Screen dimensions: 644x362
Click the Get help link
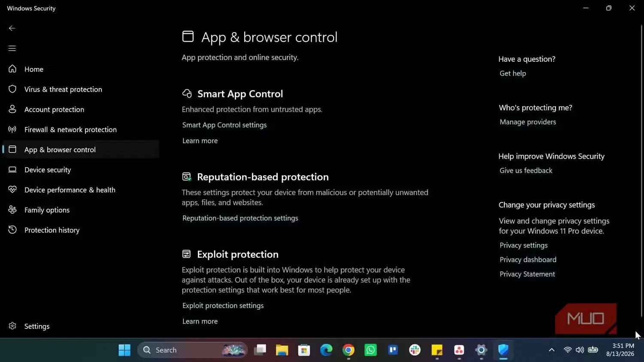point(513,73)
